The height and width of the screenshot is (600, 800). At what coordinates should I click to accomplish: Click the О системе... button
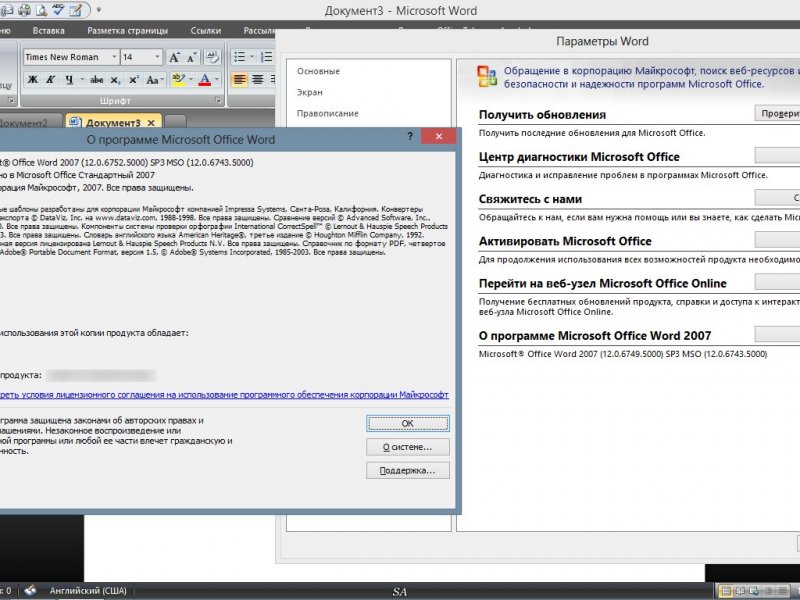(408, 447)
